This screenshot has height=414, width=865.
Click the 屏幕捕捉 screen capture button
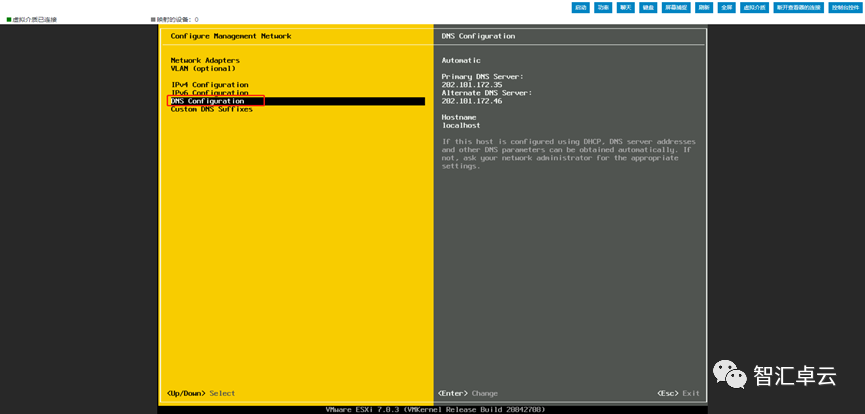pyautogui.click(x=676, y=8)
